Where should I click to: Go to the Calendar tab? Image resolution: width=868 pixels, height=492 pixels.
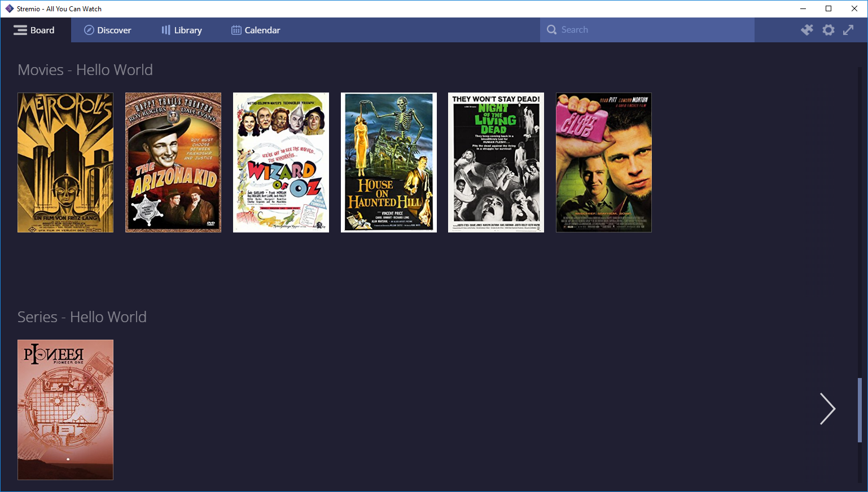[x=256, y=30]
